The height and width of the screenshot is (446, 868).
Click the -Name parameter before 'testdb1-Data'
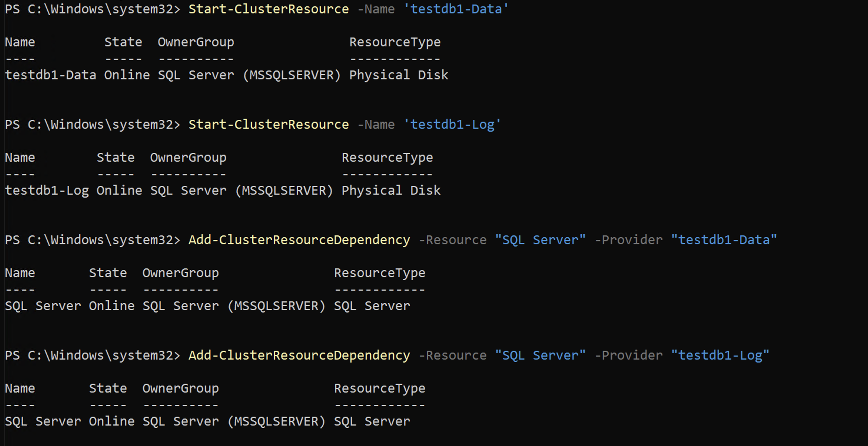pos(376,9)
